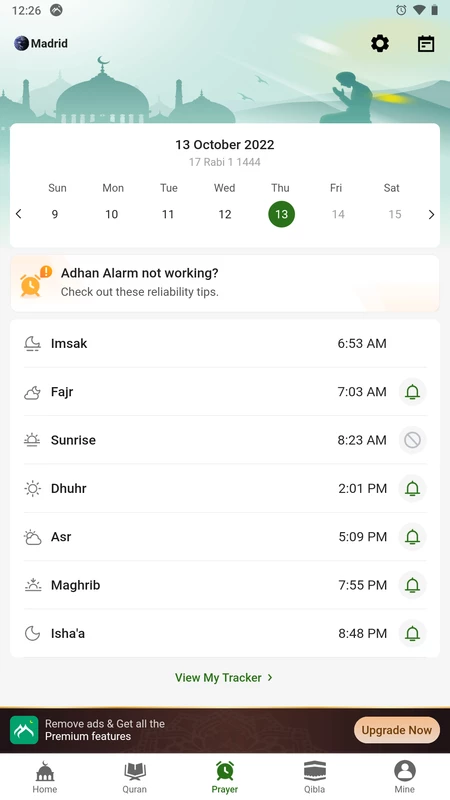
Task: Open the Qibla Kaaba icon
Action: click(314, 771)
